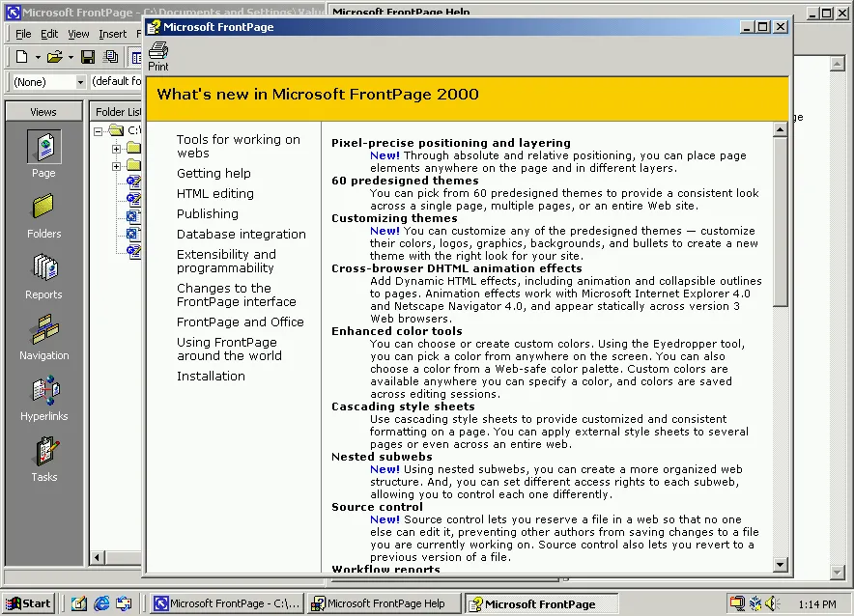Open the Edit menu

click(49, 34)
